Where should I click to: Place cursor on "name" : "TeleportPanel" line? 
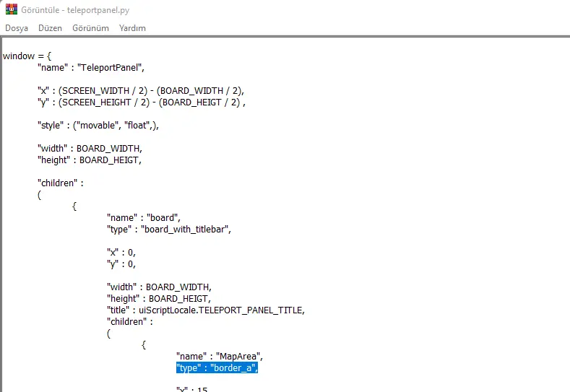click(x=91, y=68)
